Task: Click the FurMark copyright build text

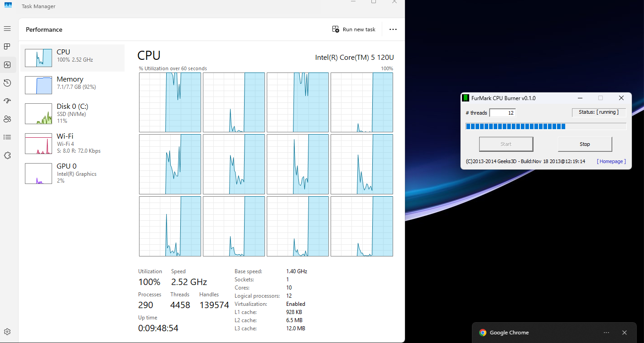Action: (525, 161)
